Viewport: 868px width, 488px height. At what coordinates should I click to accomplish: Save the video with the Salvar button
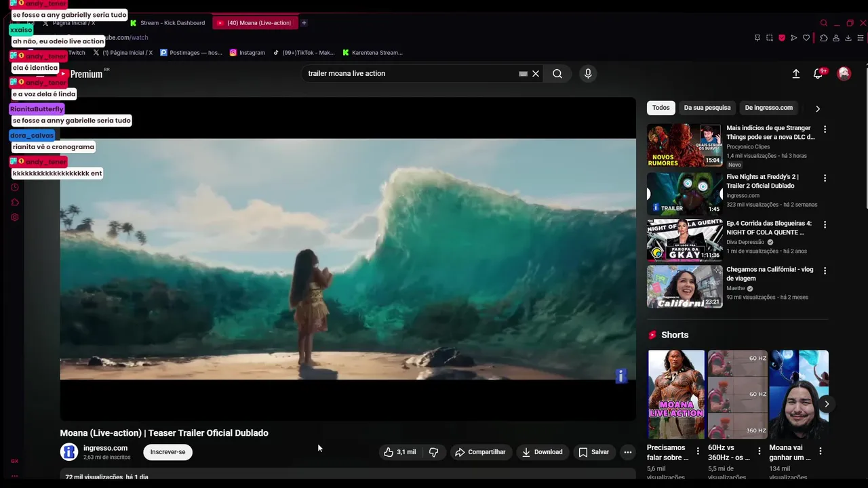594,452
